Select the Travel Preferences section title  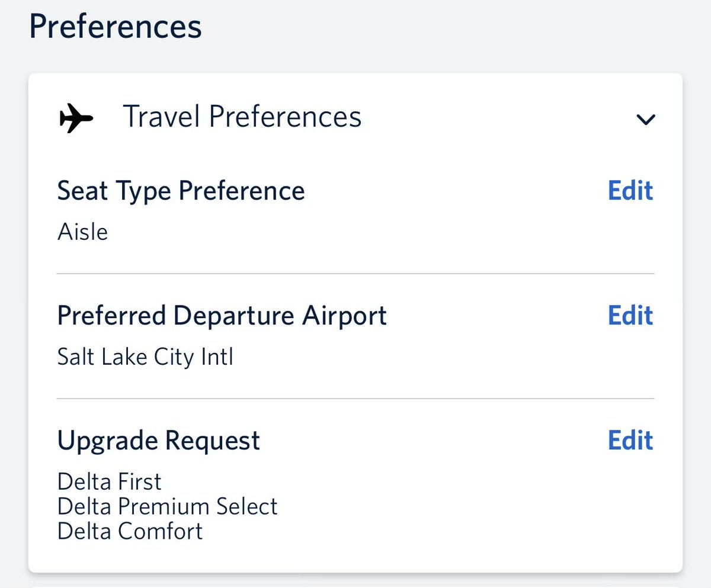tap(242, 117)
